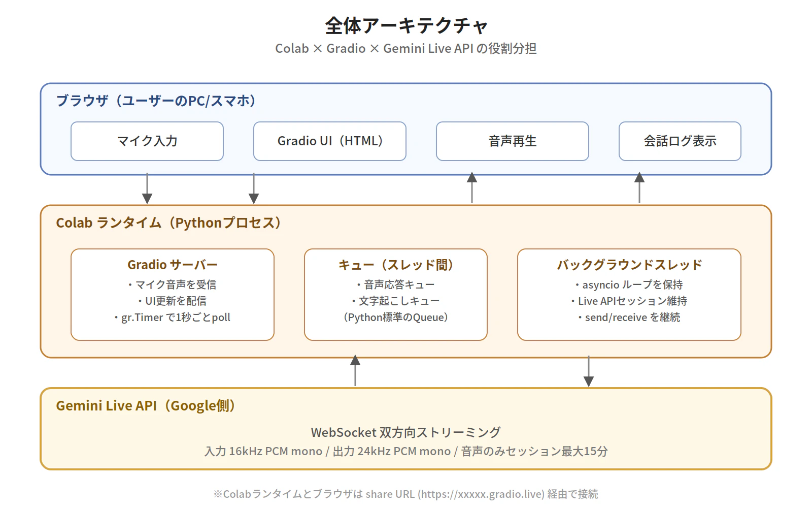The image size is (812, 508).
Task: Select the 音声再生 component box
Action: coord(511,141)
